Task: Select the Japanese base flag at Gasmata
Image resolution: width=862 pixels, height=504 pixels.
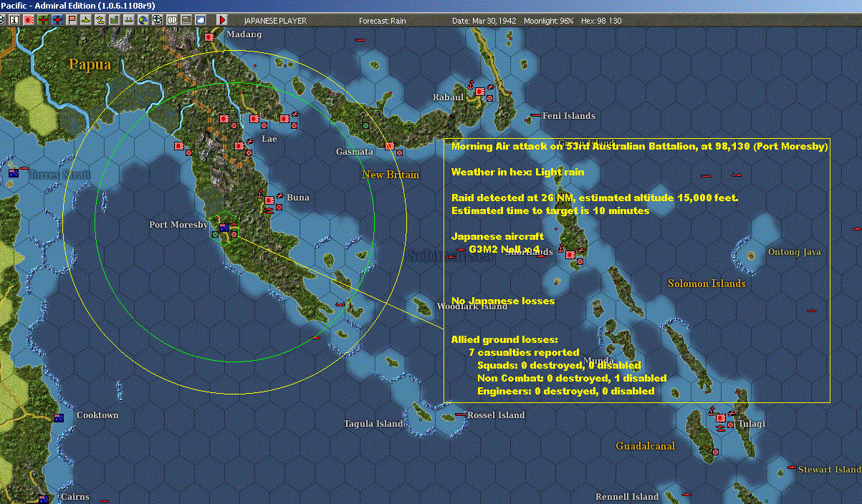Action: pyautogui.click(x=390, y=146)
